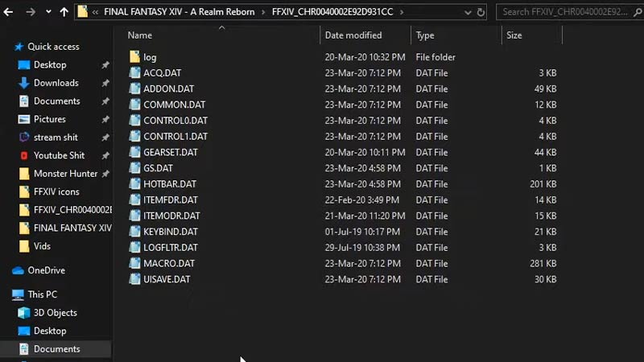Sort by the Size column header
Image resolution: width=644 pixels, height=362 pixels.
pyautogui.click(x=514, y=35)
